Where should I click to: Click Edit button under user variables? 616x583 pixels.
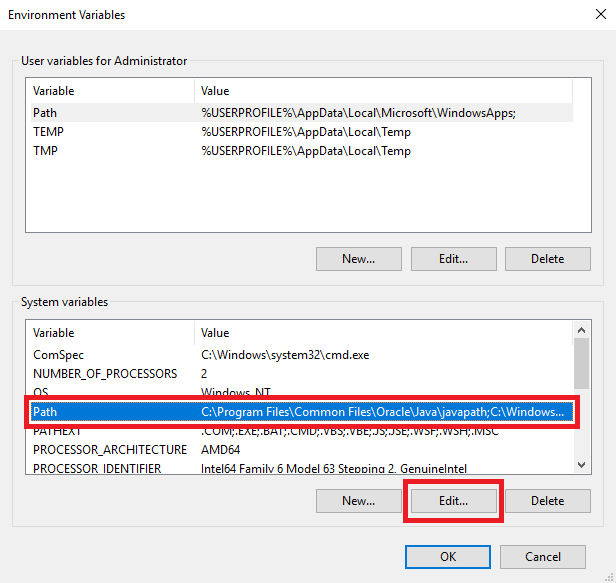pos(454,259)
